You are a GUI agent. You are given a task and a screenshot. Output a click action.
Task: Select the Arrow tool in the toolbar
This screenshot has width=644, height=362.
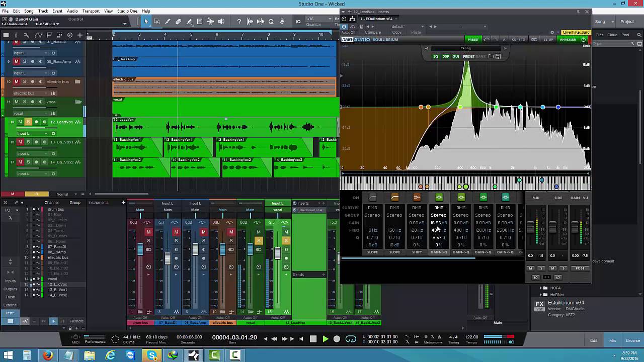point(146,22)
